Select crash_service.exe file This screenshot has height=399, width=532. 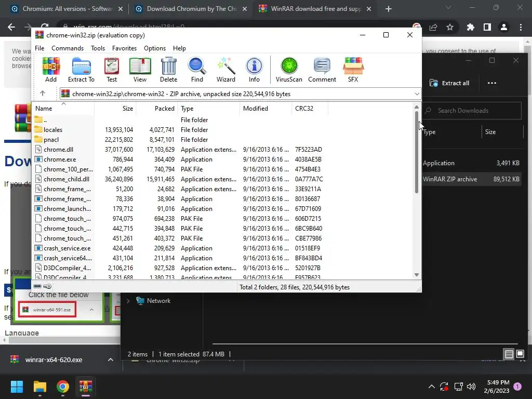coord(67,248)
